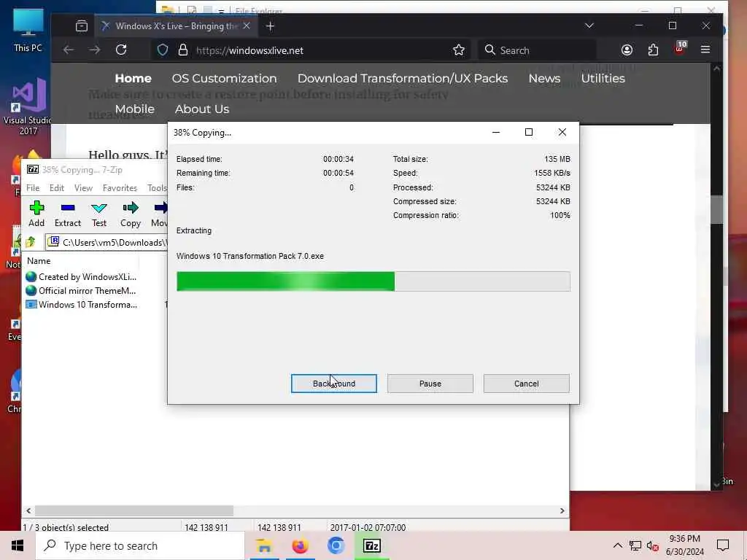Click the uBlock extension icon with badge
The width and height of the screenshot is (747, 560).
(680, 49)
